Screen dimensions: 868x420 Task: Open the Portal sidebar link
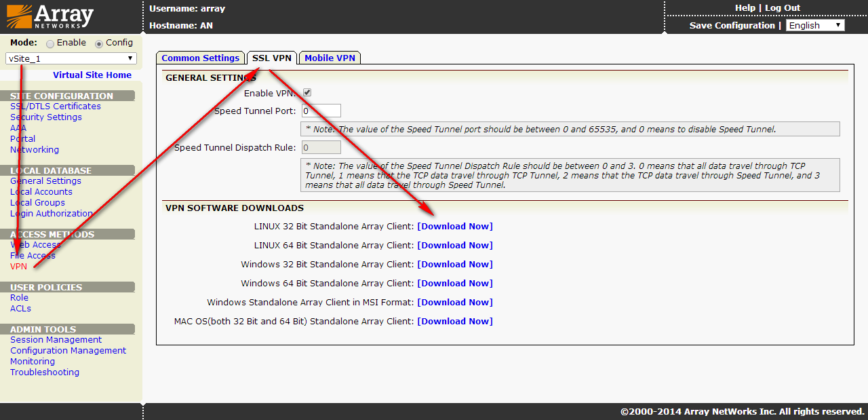coord(23,138)
